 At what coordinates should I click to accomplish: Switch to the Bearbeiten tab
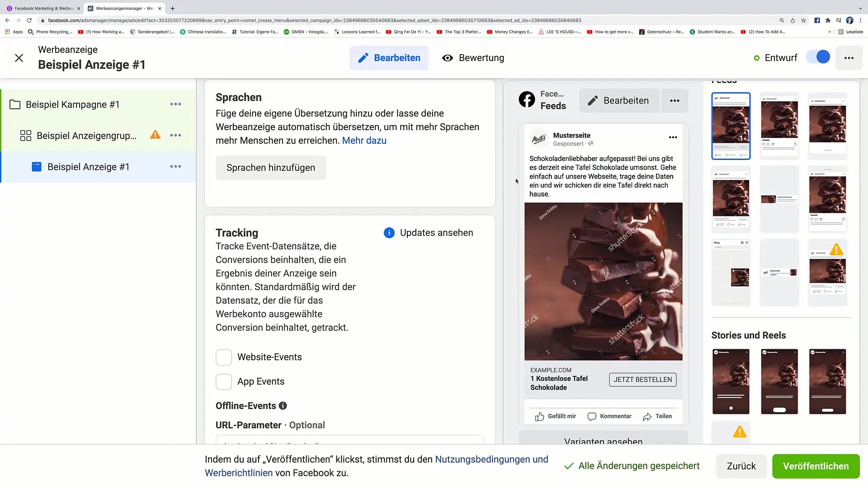click(389, 58)
